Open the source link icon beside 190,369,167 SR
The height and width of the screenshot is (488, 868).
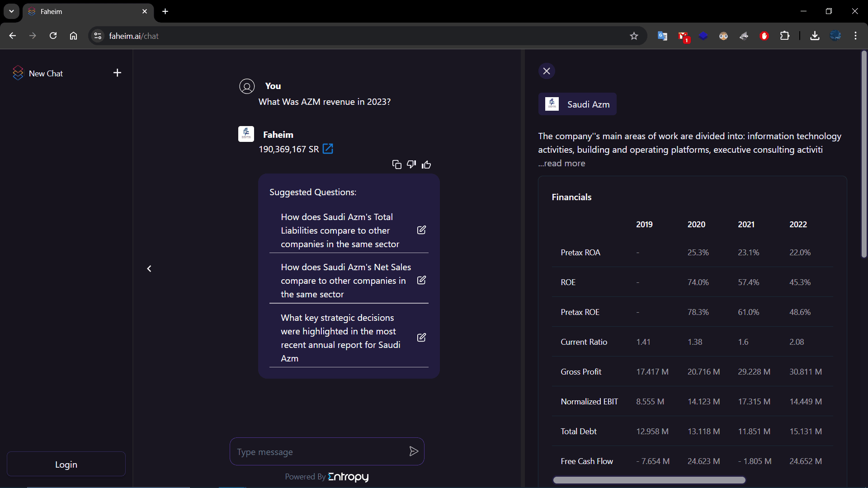(328, 149)
